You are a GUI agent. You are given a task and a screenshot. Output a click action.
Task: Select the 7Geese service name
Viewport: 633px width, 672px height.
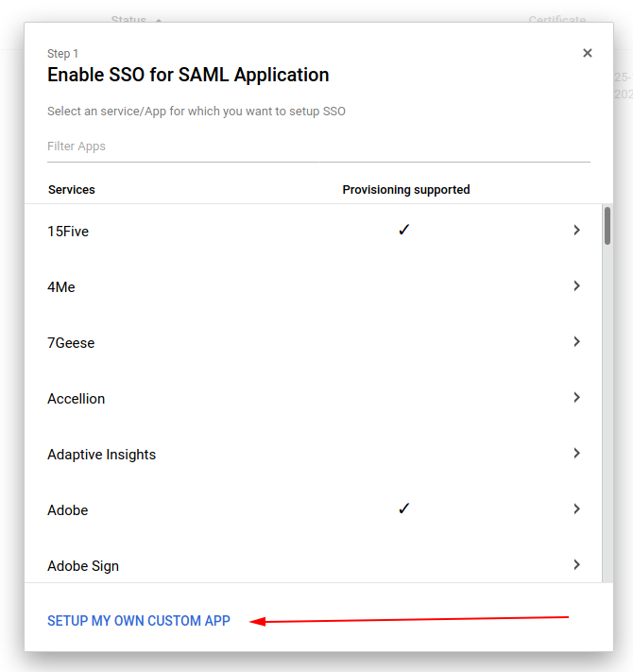[71, 343]
